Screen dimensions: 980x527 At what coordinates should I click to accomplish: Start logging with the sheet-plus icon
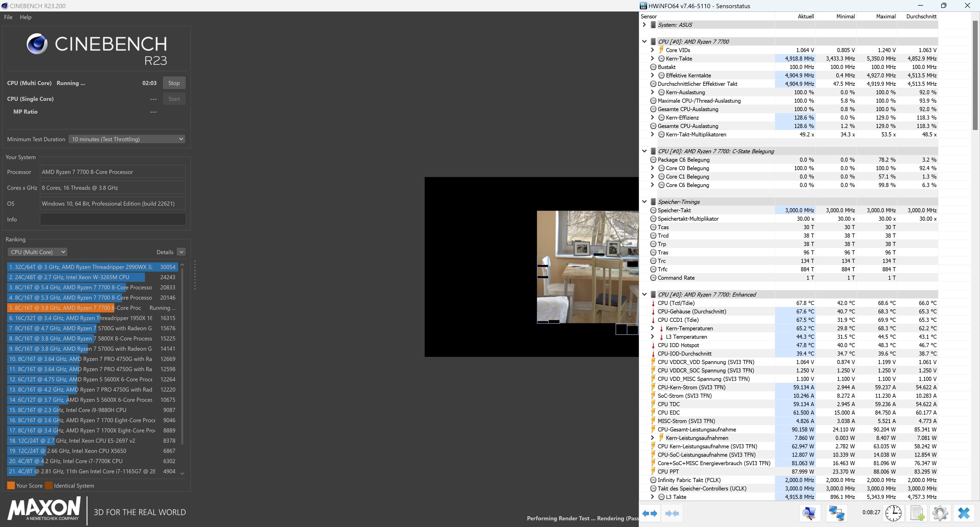click(x=917, y=513)
